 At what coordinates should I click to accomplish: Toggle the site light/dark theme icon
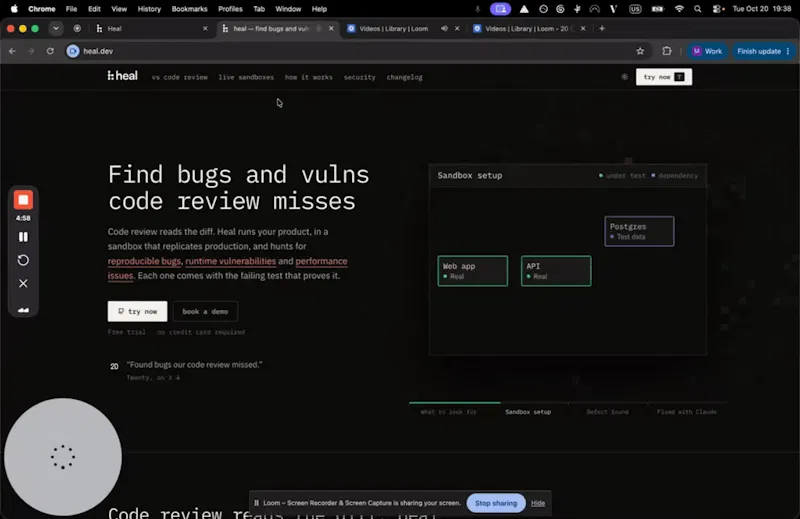[624, 77]
